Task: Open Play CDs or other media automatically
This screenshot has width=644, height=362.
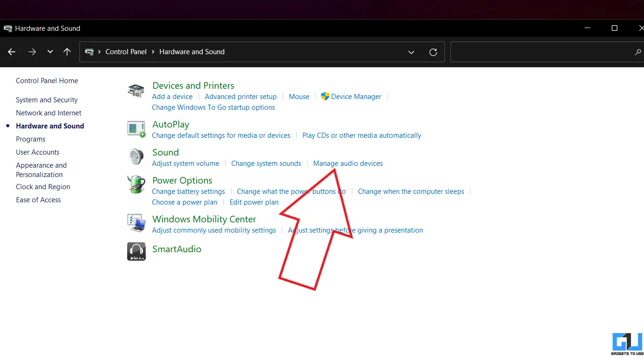Action: tap(362, 135)
